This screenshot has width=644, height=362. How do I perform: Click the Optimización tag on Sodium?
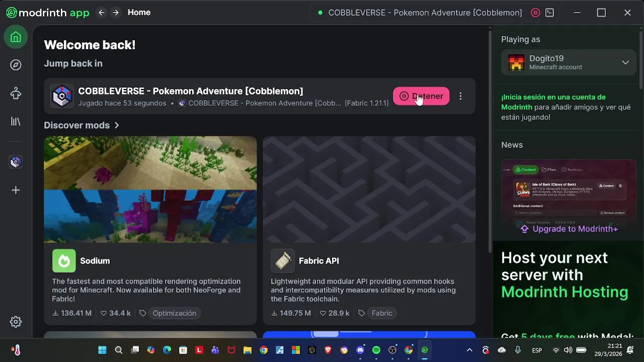(174, 313)
